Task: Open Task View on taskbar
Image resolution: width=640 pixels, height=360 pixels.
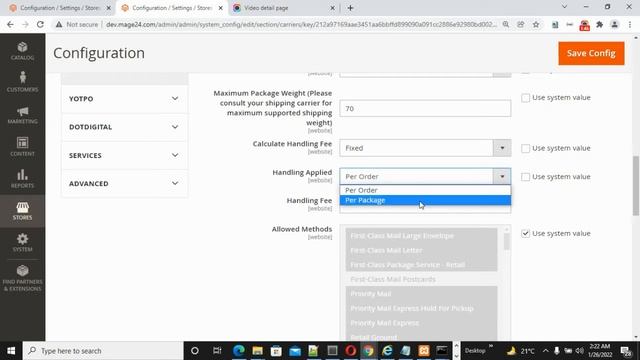Action: [217, 351]
